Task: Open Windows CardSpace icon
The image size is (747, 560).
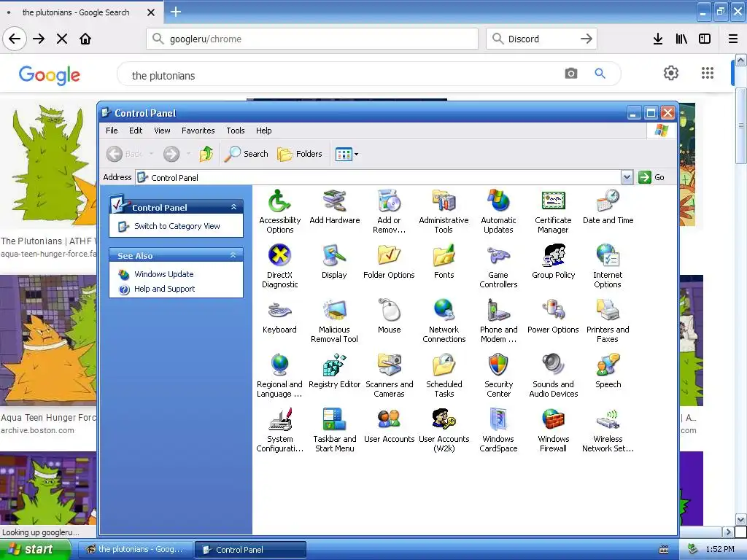Action: coord(498,430)
